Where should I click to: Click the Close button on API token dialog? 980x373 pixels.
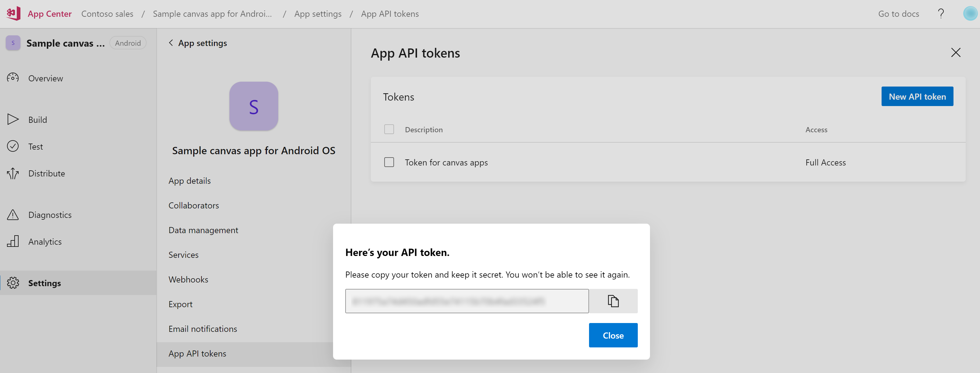point(613,336)
